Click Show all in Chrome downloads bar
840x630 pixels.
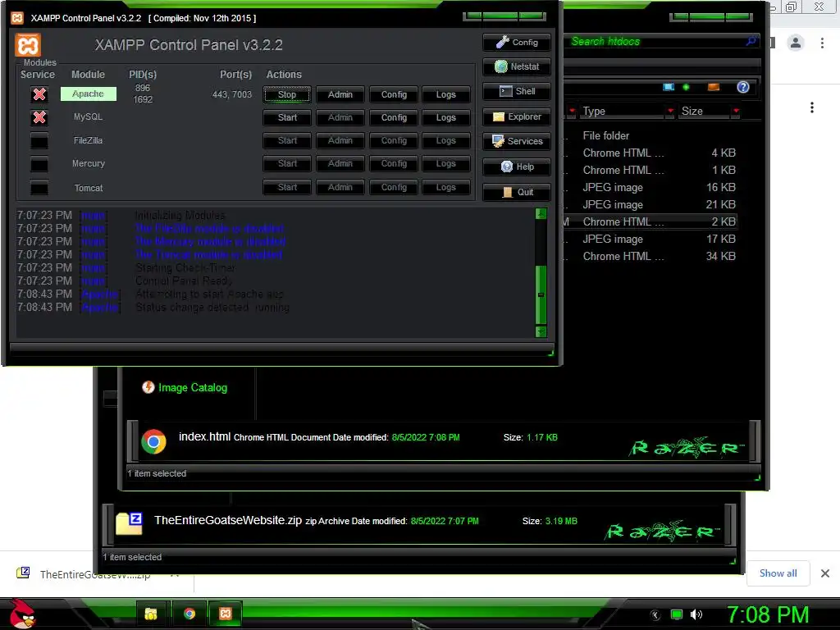click(778, 573)
